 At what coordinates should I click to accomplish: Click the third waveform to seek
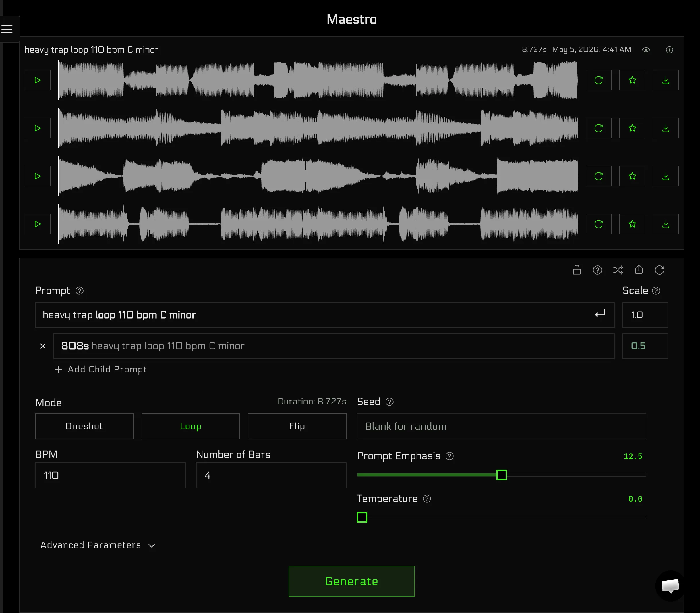coord(318,176)
